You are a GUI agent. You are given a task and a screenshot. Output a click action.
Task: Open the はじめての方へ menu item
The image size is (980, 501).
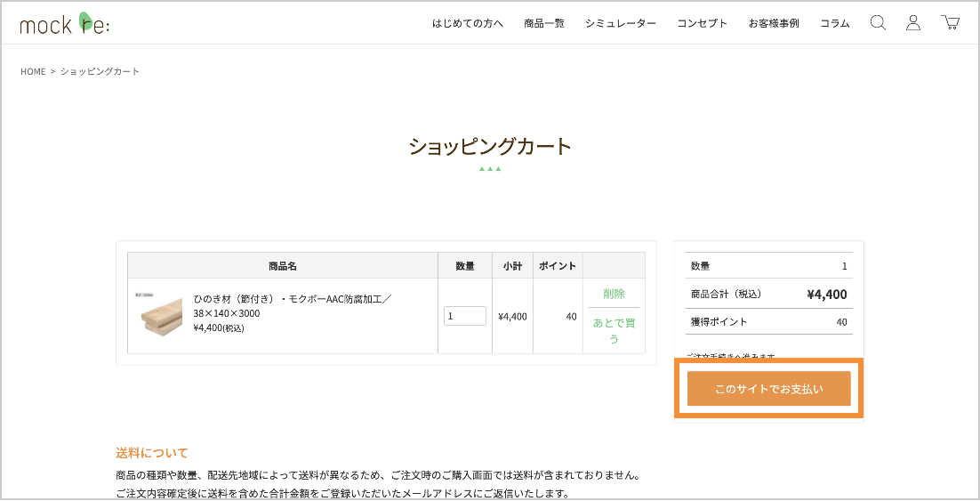(468, 24)
